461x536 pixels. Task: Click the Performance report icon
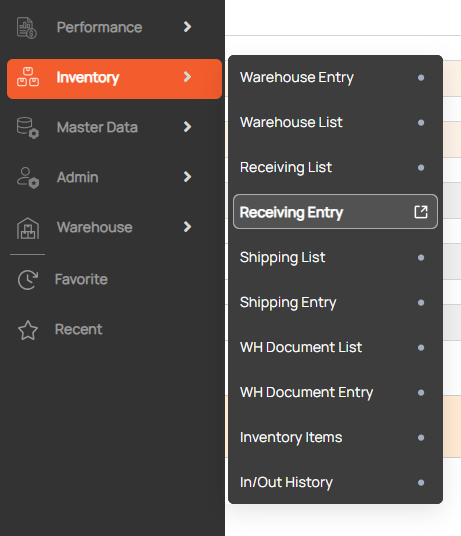(27, 28)
